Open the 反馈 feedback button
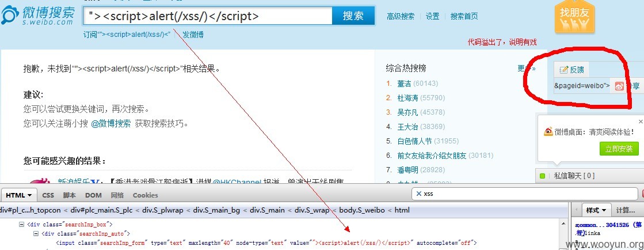The width and height of the screenshot is (644, 250). click(571, 70)
